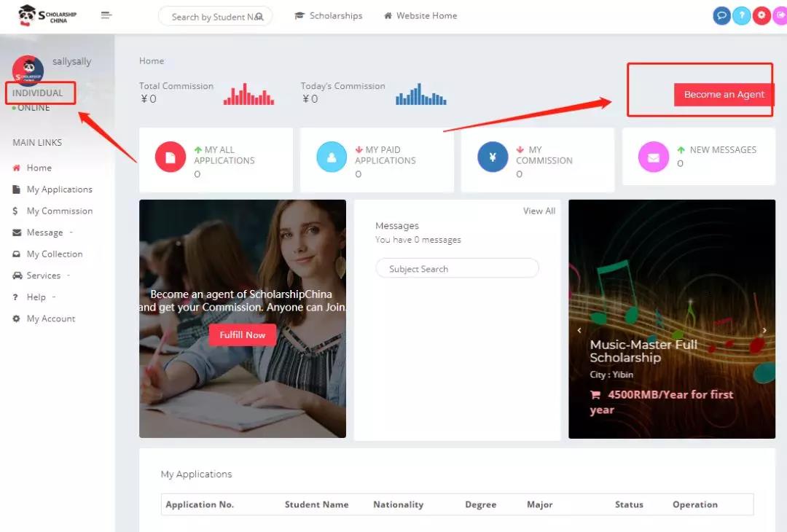Screen dimensions: 787x532
Task: Open the blue chat bubble icon
Action: (721, 15)
